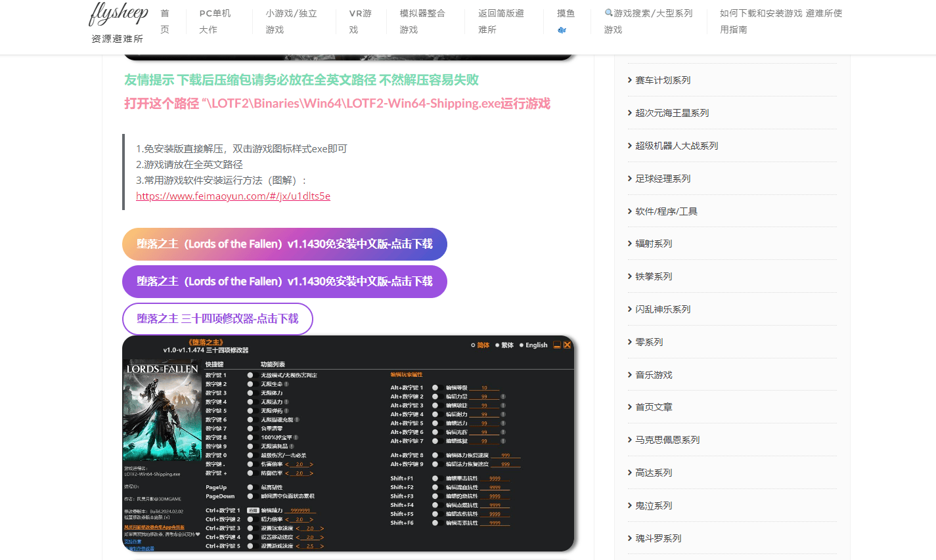Screen dimensions: 936x560
Task: Click the fish icon under 摸鱼
Action: 564,30
